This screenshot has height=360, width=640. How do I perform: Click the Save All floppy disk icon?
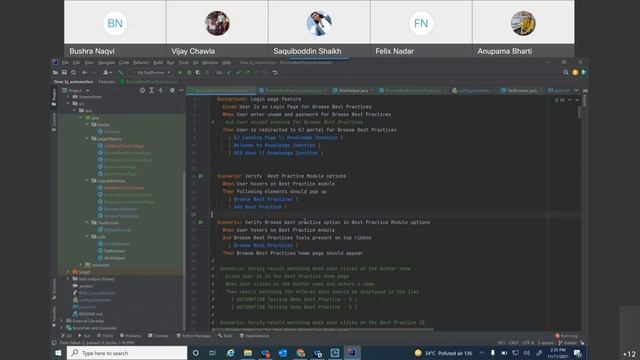click(x=64, y=72)
